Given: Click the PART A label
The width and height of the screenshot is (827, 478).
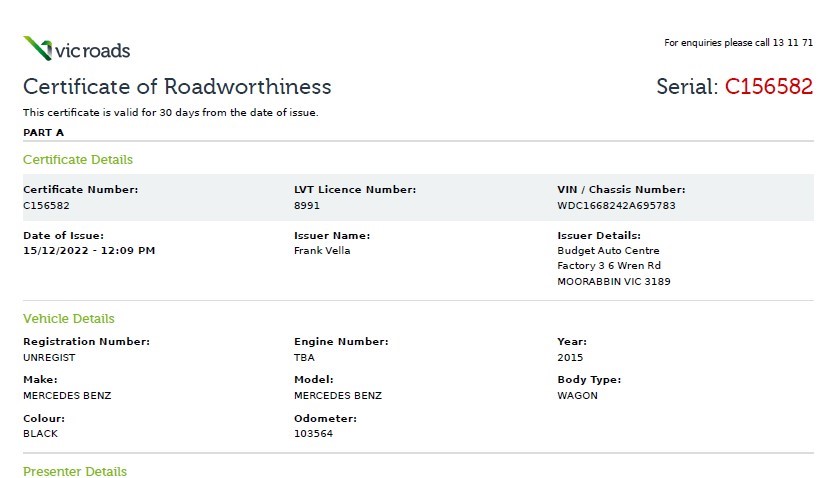Looking at the screenshot, I should pyautogui.click(x=44, y=131).
